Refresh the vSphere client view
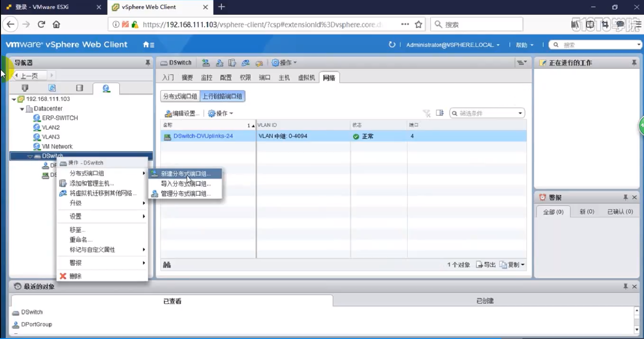The image size is (644, 339). coord(392,45)
